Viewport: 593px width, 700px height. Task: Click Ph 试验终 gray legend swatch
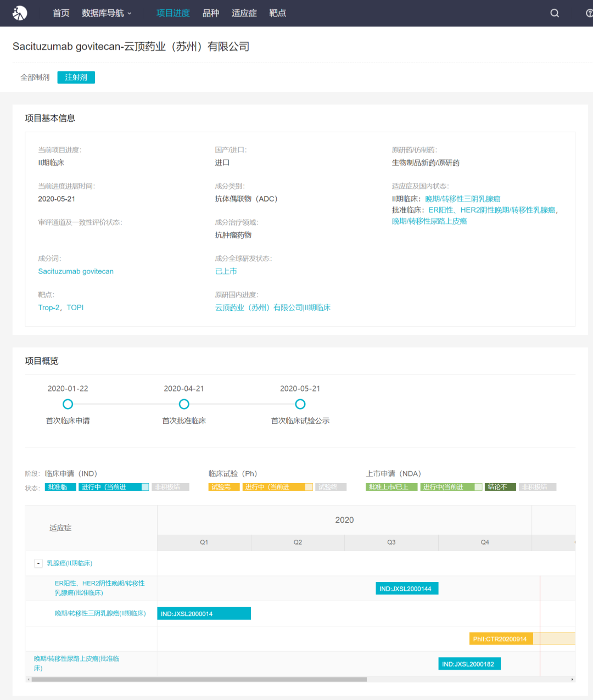click(331, 487)
